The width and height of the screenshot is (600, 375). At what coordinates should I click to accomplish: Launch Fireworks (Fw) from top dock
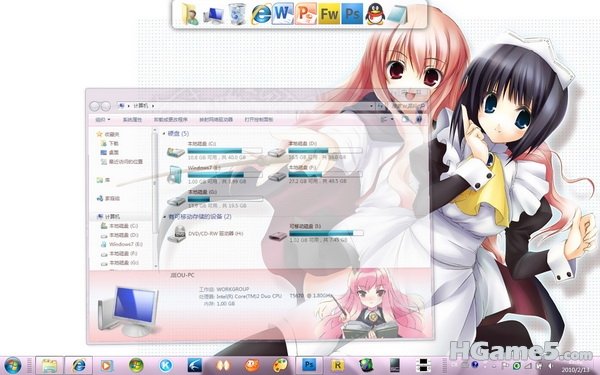329,14
